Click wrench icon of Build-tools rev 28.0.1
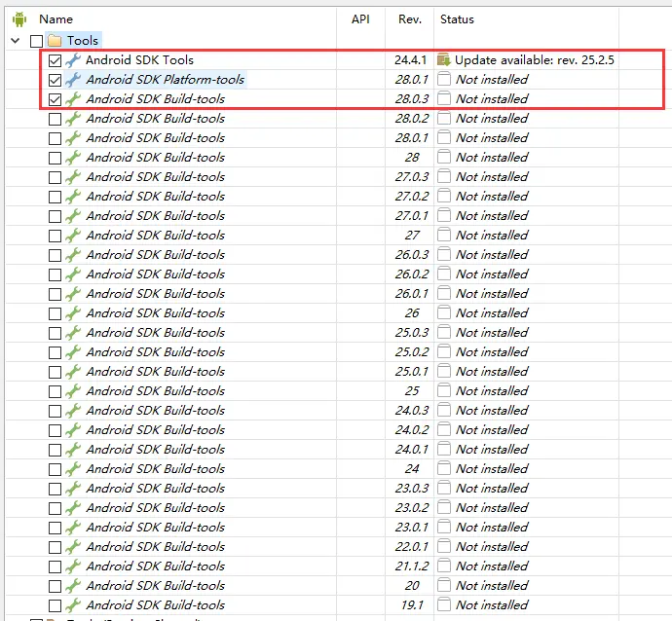This screenshot has width=672, height=621. 73,138
